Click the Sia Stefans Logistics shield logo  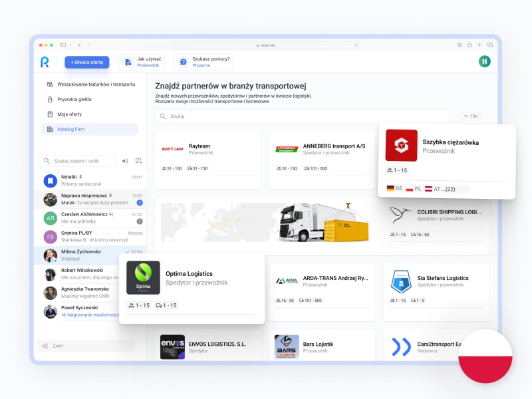coord(401,281)
